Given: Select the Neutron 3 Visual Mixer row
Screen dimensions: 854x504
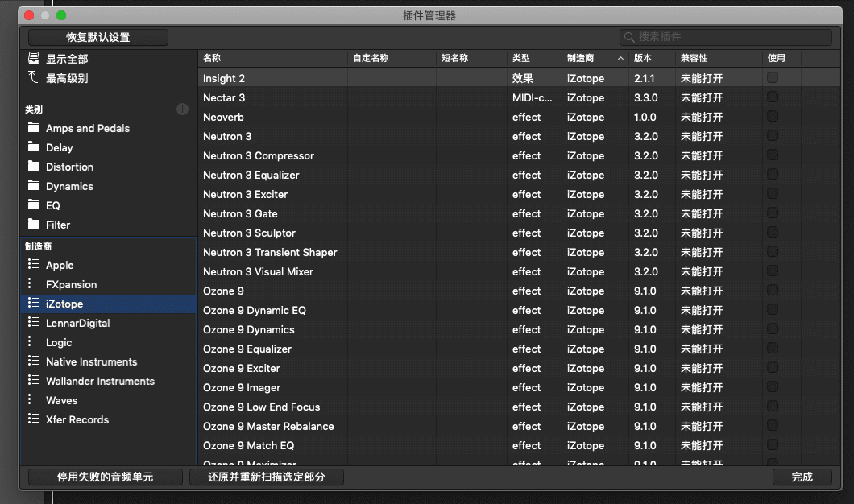Looking at the screenshot, I should pyautogui.click(x=519, y=271).
